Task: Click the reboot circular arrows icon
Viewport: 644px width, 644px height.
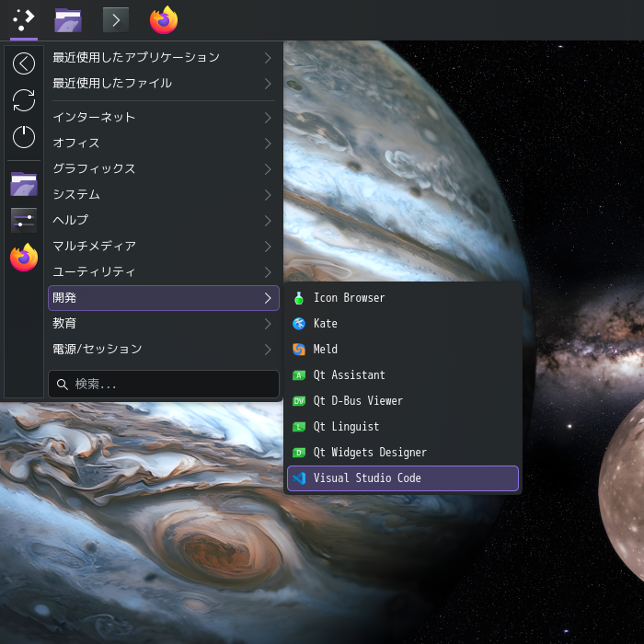Action: (24, 100)
